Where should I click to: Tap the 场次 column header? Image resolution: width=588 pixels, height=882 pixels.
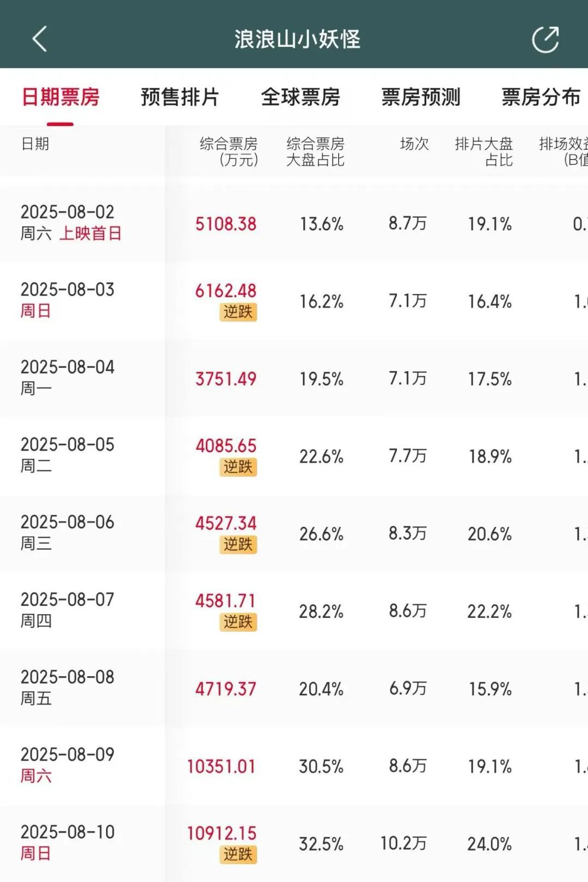pos(414,144)
